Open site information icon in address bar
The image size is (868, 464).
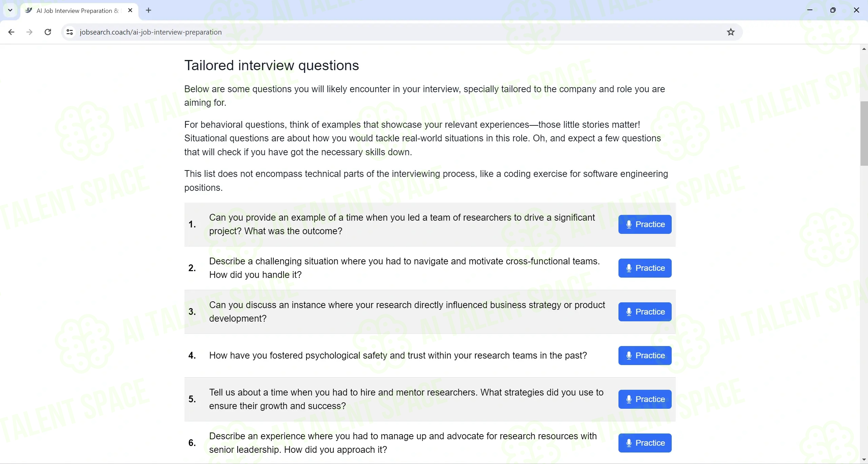tap(70, 32)
